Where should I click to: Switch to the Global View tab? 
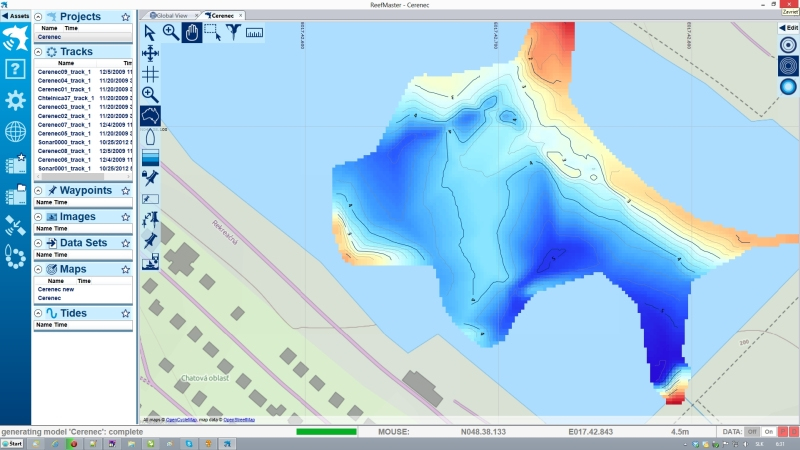tap(172, 16)
